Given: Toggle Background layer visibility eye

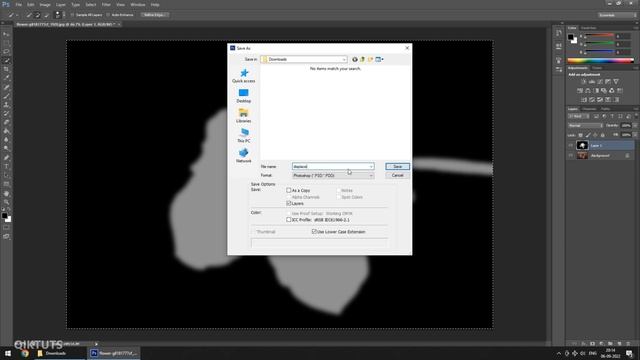Looking at the screenshot, I should (x=571, y=156).
